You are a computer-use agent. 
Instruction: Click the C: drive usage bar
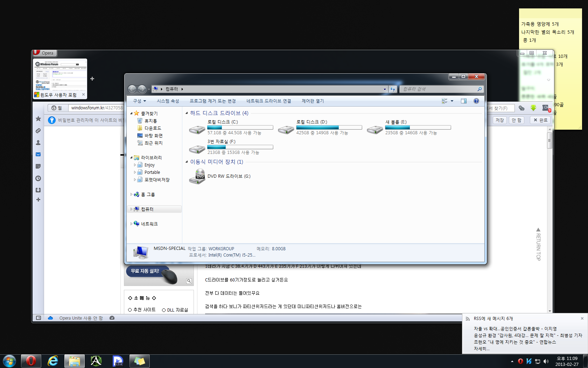tap(240, 128)
